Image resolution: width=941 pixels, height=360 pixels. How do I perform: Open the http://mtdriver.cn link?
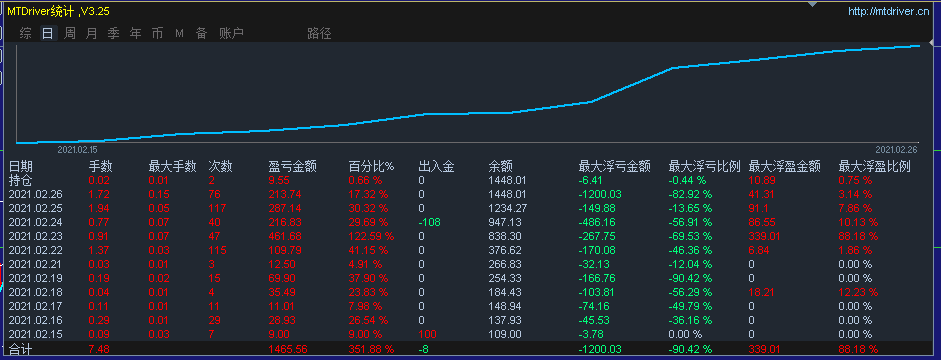(x=888, y=11)
